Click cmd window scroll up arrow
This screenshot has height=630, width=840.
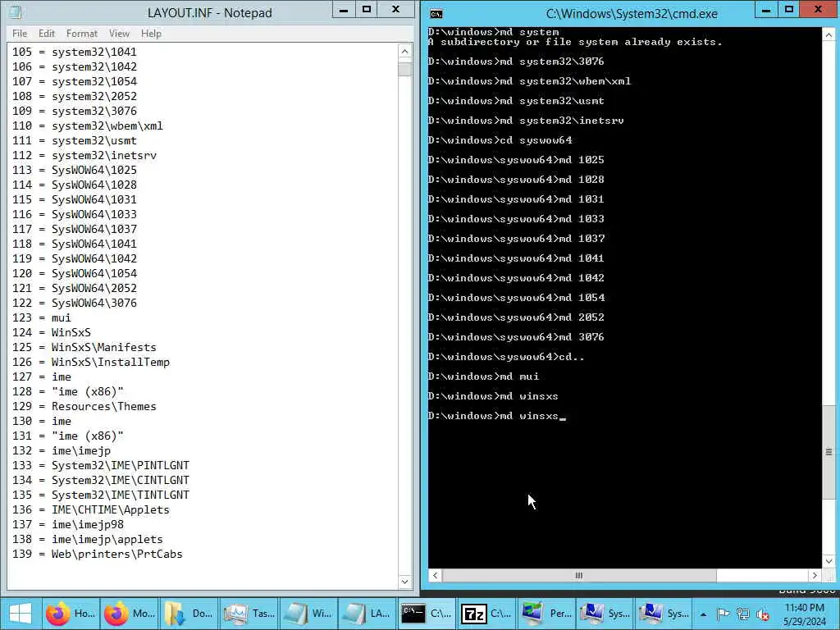coord(829,34)
